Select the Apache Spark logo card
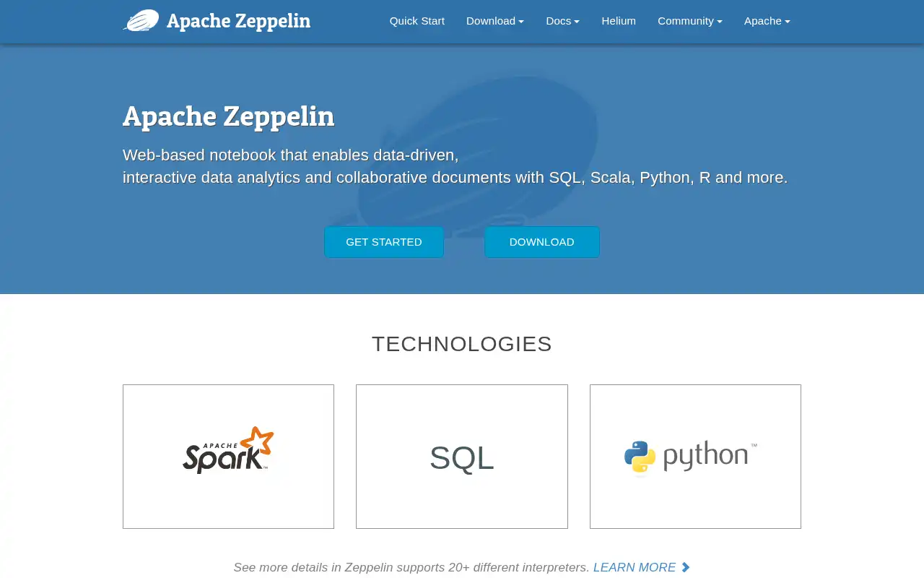The height and width of the screenshot is (578, 924). click(x=228, y=457)
